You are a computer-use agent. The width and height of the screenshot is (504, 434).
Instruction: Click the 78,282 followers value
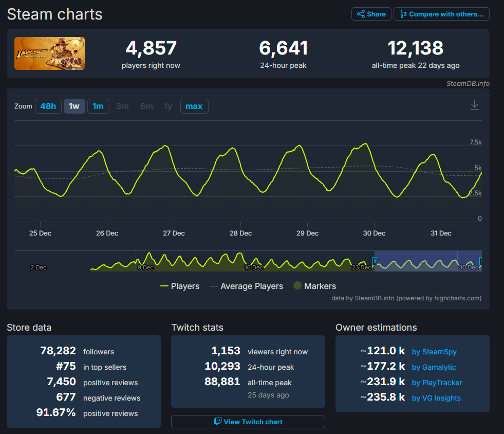tap(58, 351)
